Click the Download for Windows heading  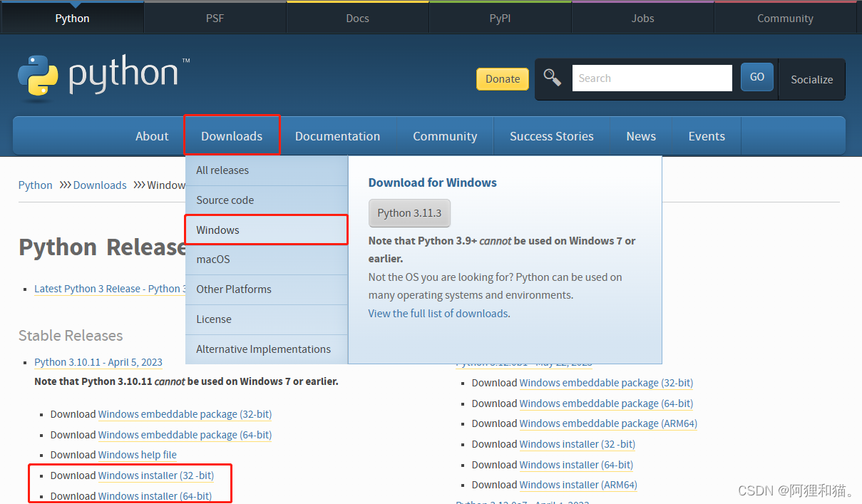[x=433, y=182]
